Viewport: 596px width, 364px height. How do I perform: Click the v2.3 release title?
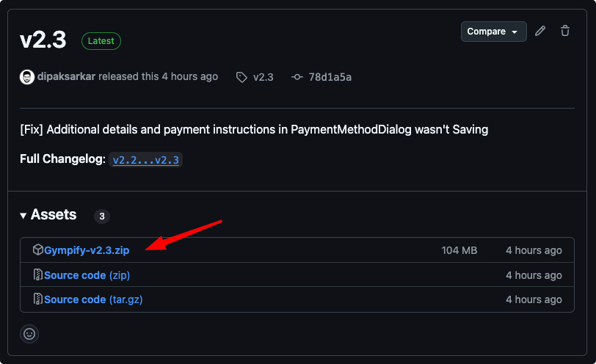point(43,40)
